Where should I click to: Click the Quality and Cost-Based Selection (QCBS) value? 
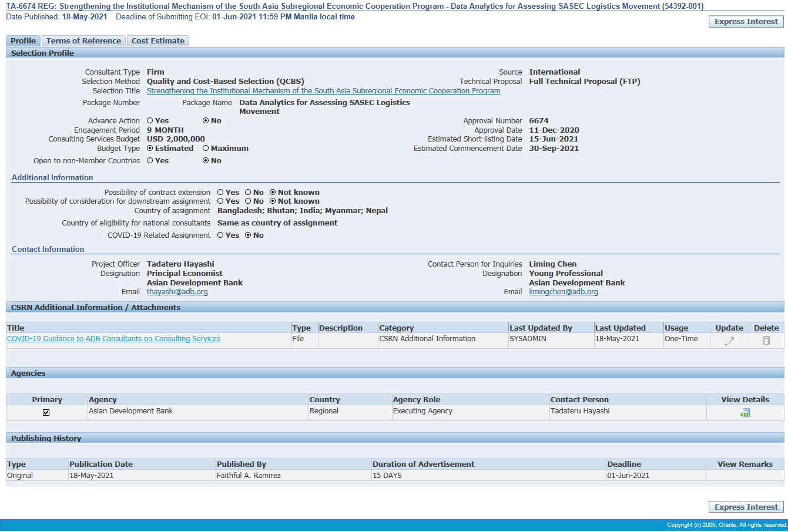click(226, 82)
